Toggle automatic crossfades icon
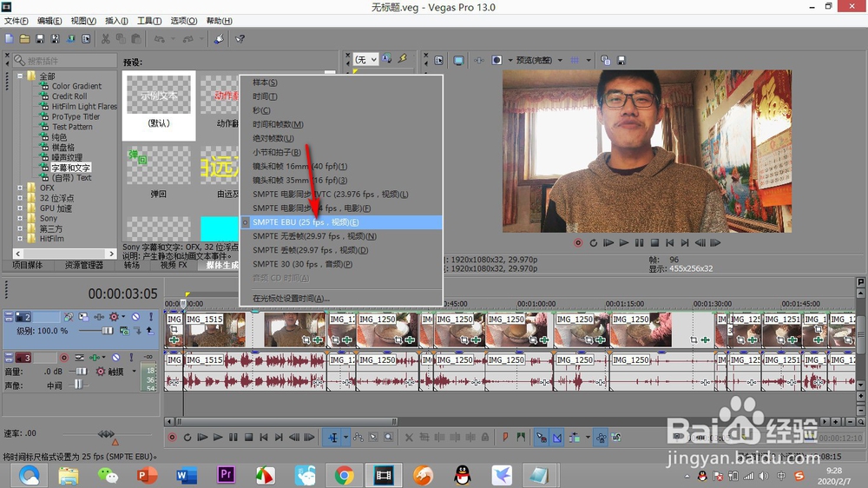The height and width of the screenshot is (488, 868). [x=557, y=438]
